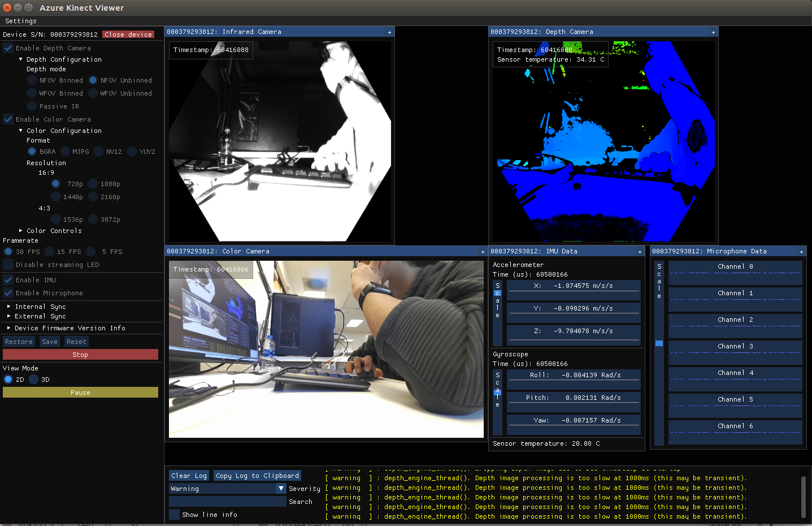
Task: Click the Close device button
Action: [x=128, y=35]
